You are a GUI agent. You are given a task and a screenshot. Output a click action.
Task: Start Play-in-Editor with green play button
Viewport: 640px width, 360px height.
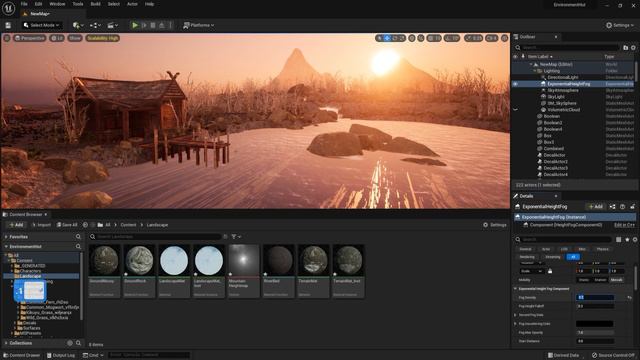click(135, 25)
